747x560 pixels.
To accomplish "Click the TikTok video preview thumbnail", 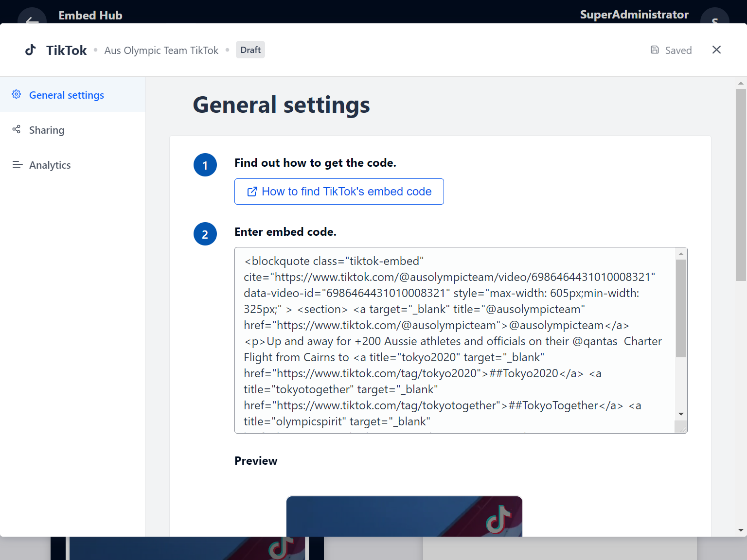I will [x=404, y=516].
